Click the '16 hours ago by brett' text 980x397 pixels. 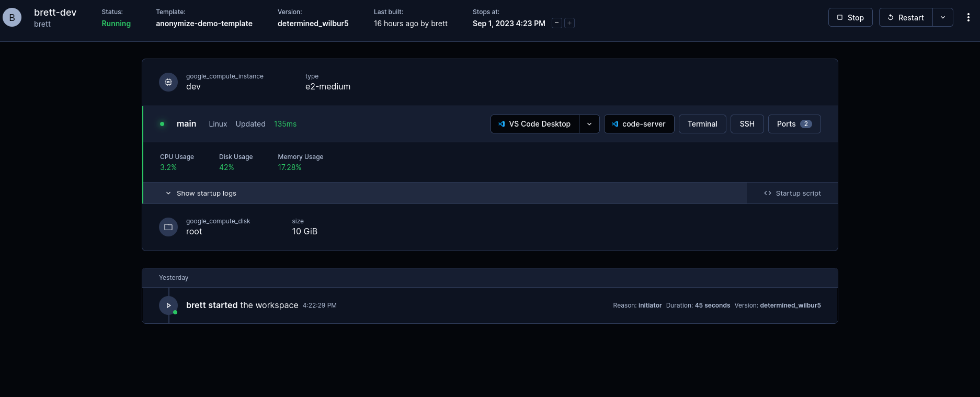[411, 24]
